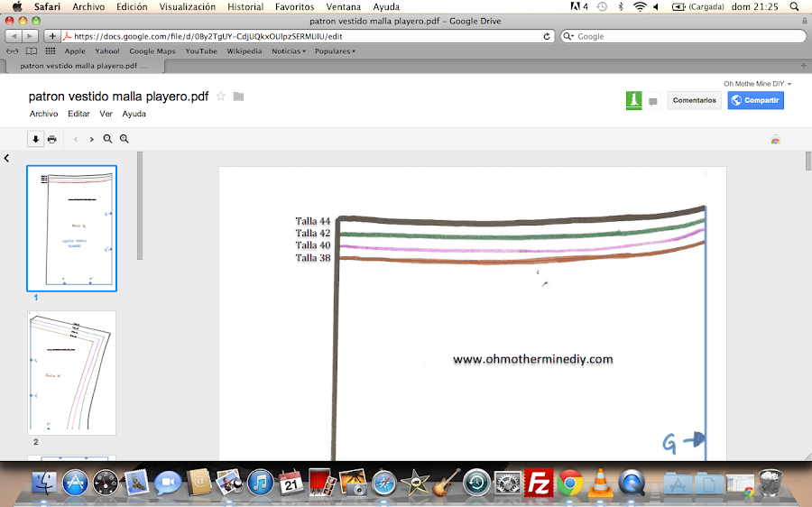Click Safari's add bookmark plus button
The height and width of the screenshot is (507, 812).
tap(52, 36)
